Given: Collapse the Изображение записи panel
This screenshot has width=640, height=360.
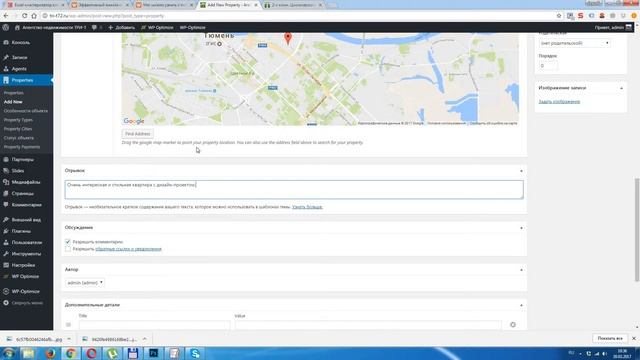Looking at the screenshot, I should [621, 88].
